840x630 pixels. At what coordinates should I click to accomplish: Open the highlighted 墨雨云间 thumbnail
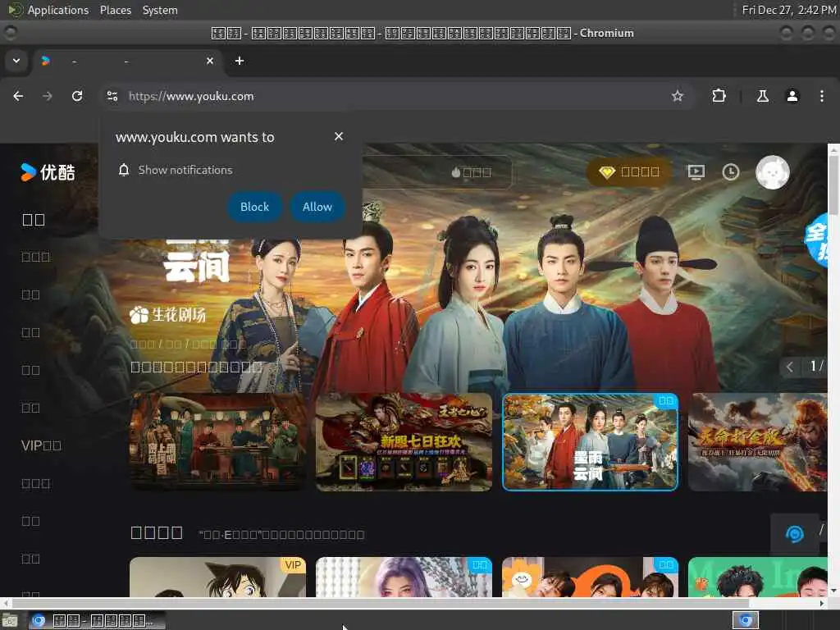[591, 442]
